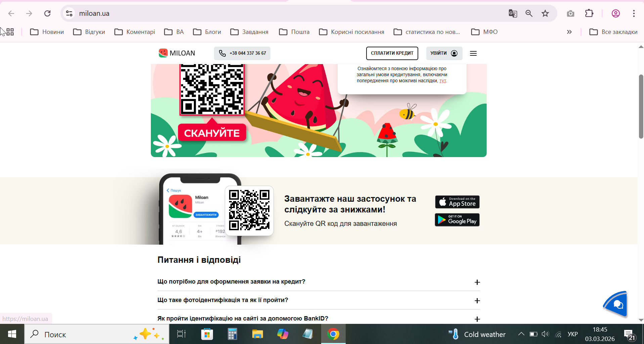Open Copilot from the taskbar
Screen dimensions: 644x344
coord(283,334)
